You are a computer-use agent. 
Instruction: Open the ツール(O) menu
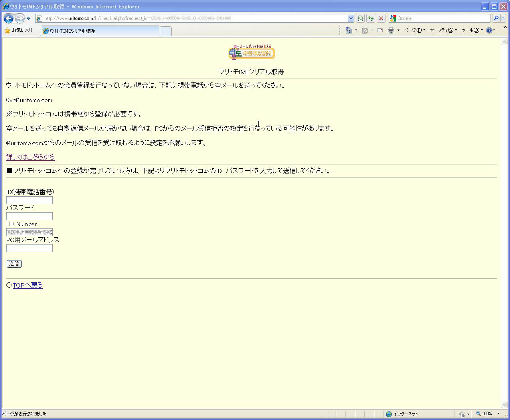coord(472,30)
